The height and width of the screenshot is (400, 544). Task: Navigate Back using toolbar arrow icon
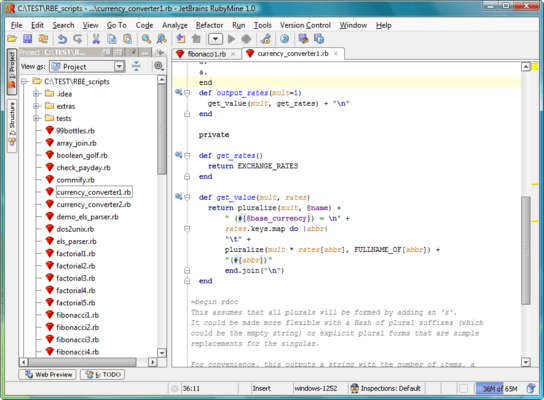click(181, 39)
